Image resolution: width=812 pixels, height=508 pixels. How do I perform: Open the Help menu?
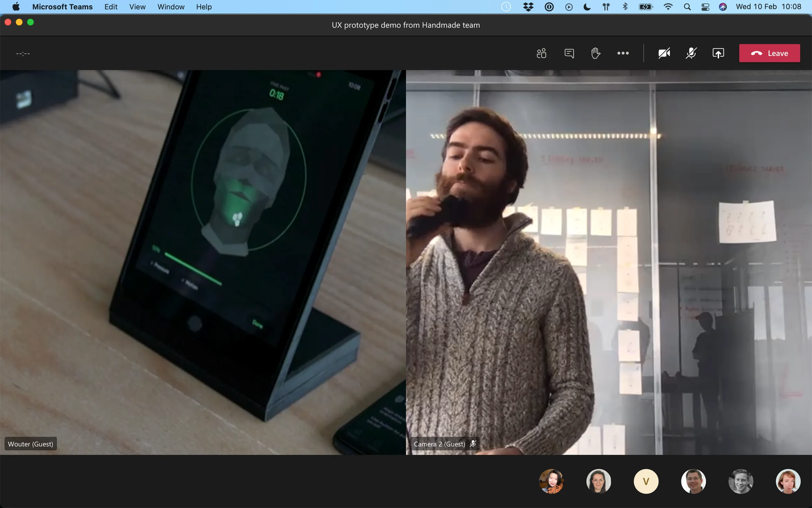click(204, 7)
